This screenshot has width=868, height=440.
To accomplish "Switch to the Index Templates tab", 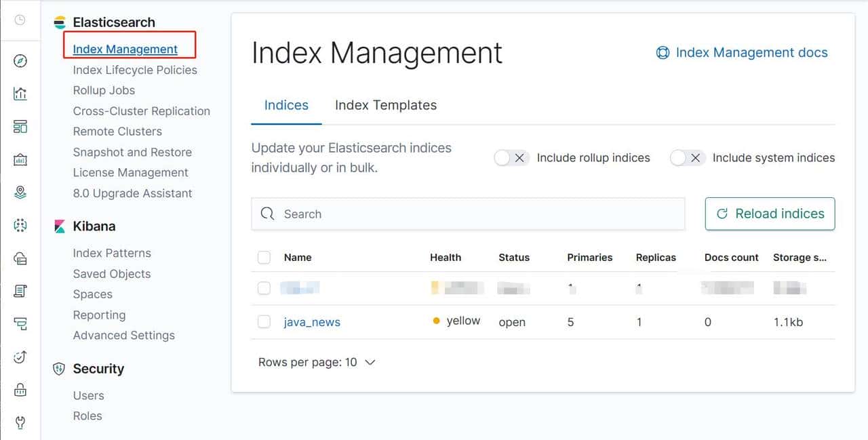I will click(x=385, y=105).
